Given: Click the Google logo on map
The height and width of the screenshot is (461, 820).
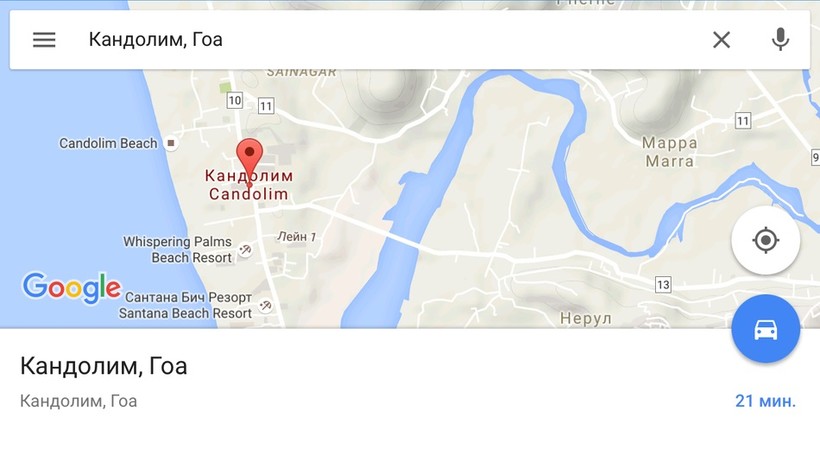Looking at the screenshot, I should 72,287.
